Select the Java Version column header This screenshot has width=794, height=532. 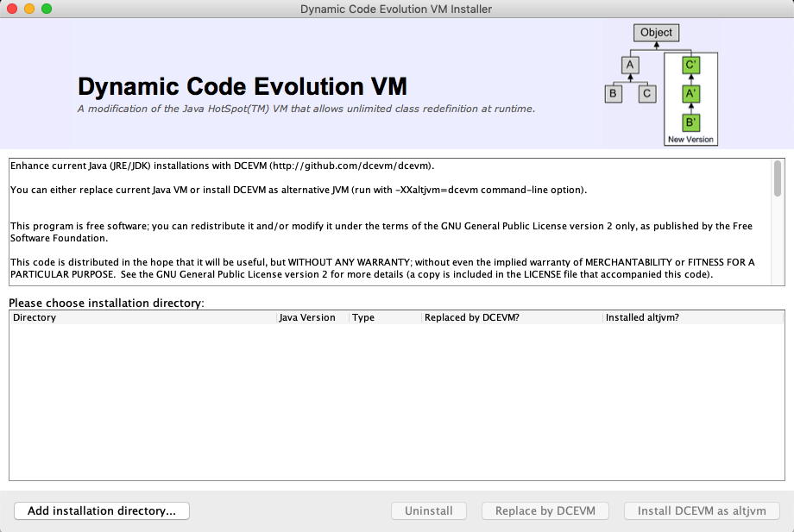pos(313,317)
